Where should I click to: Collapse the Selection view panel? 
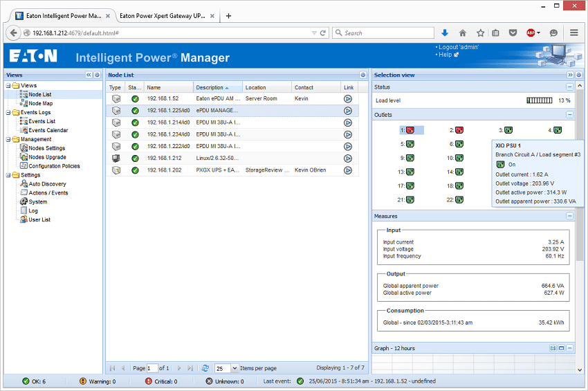[570, 75]
